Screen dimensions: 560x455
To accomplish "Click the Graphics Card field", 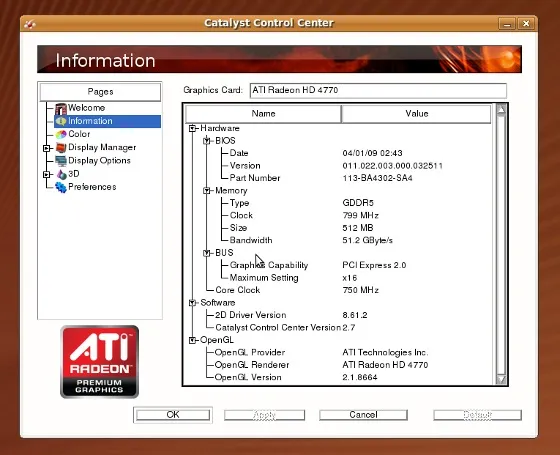I will tap(378, 90).
